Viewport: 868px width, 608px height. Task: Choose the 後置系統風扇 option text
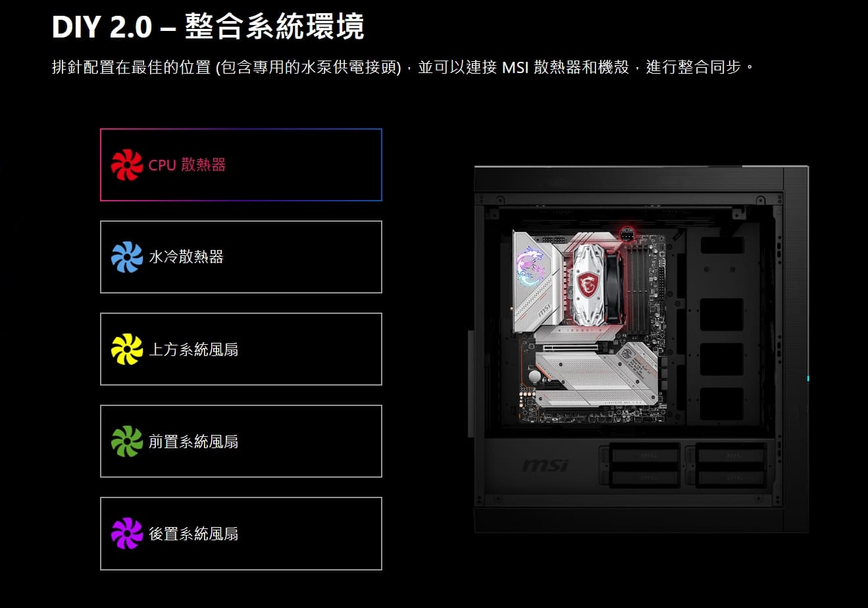[x=193, y=534]
